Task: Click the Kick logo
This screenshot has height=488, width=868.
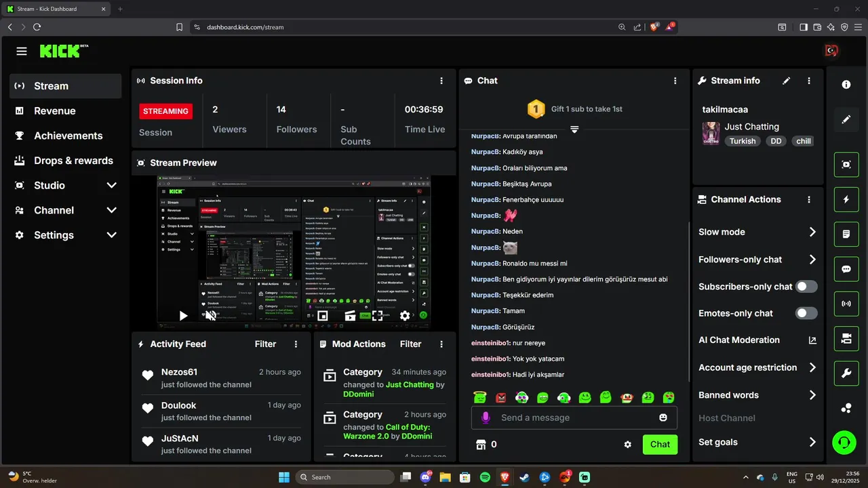Action: [x=64, y=51]
